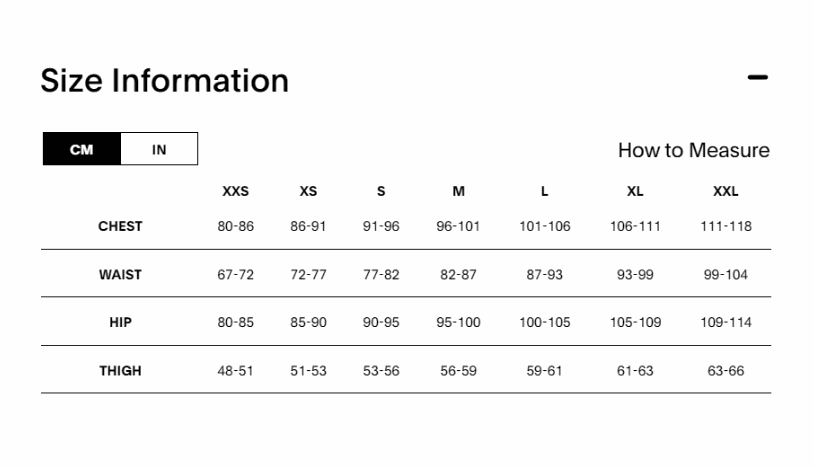Select the XXS size column header
The image size is (814, 467).
236,191
